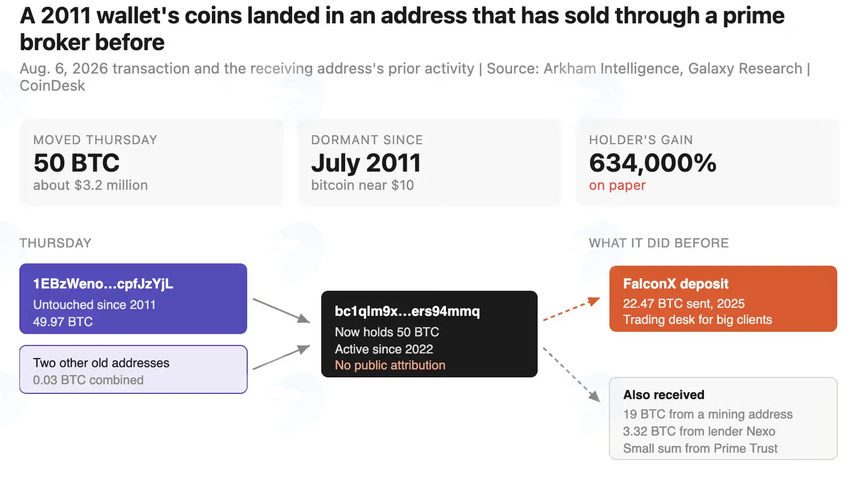
Task: Open the FalconX deposit box
Action: coord(723,299)
